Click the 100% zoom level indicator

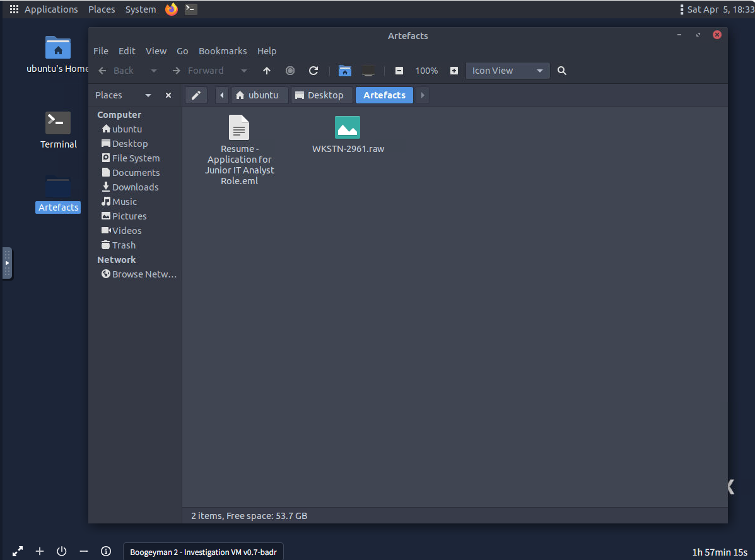[426, 71]
